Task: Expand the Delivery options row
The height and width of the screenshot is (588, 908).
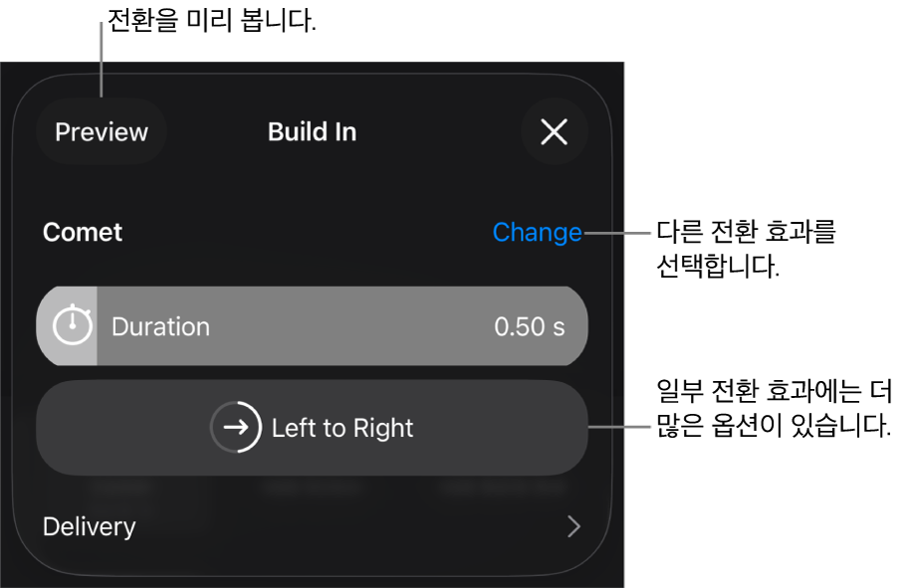Action: (x=312, y=526)
